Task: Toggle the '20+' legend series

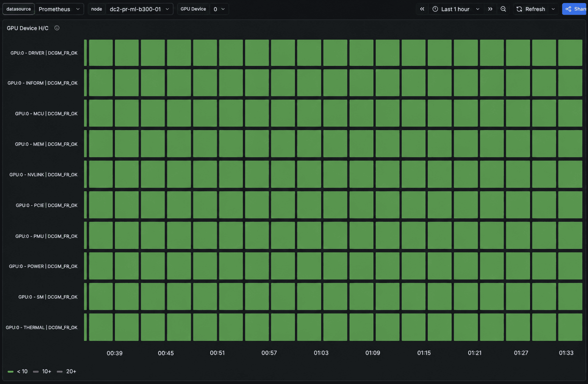Action: coord(66,371)
